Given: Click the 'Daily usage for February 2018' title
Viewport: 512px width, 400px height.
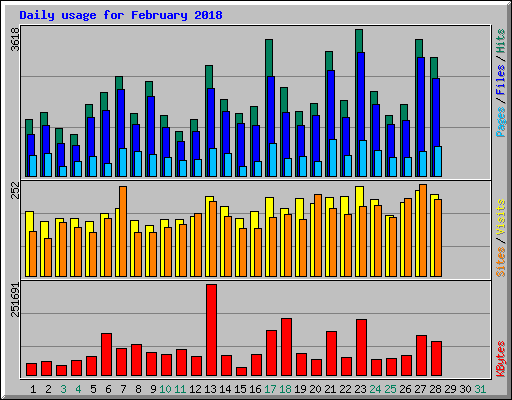Looking at the screenshot, I should click(121, 15).
